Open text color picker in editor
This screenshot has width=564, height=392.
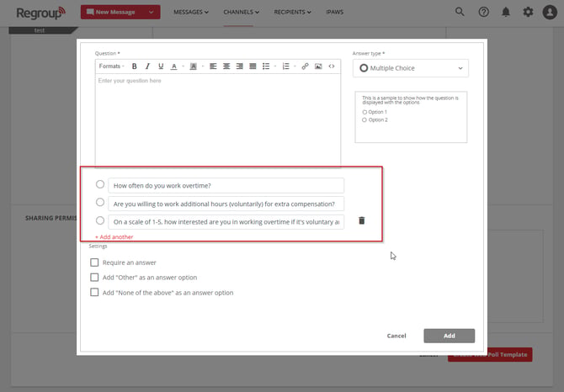tap(174, 66)
